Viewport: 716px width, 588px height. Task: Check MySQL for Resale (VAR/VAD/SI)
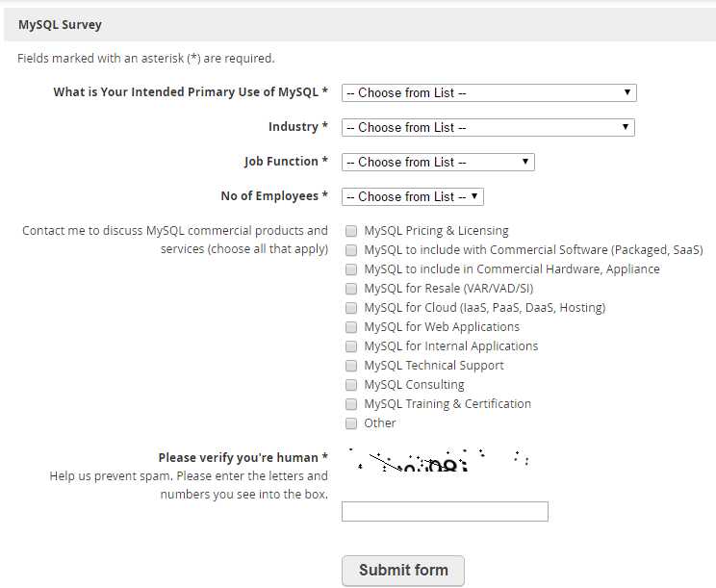click(x=351, y=289)
